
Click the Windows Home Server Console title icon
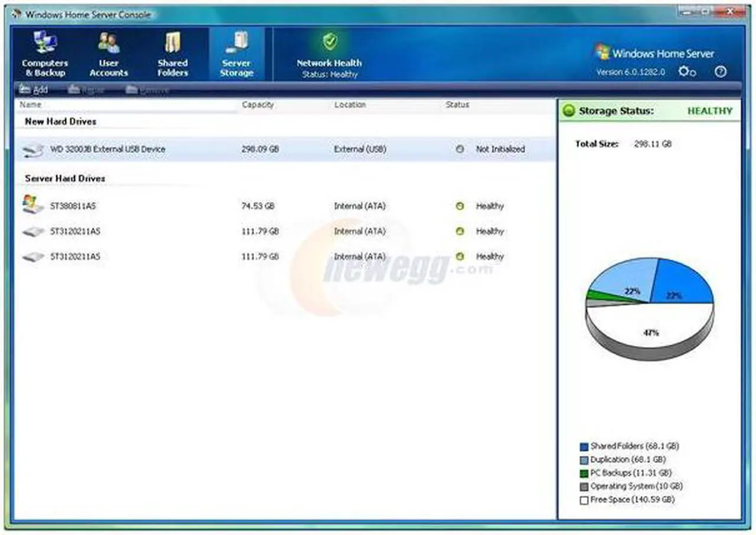17,14
